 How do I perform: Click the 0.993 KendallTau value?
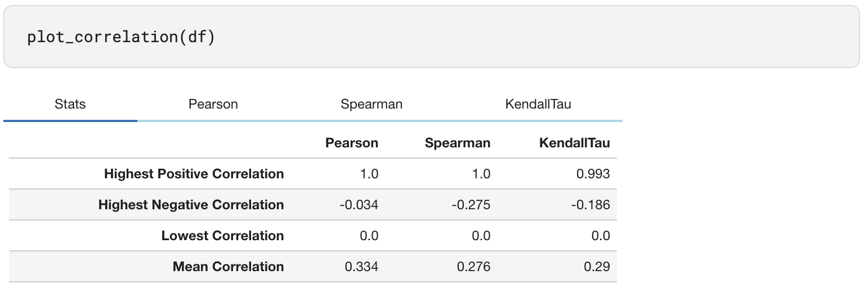click(x=593, y=174)
